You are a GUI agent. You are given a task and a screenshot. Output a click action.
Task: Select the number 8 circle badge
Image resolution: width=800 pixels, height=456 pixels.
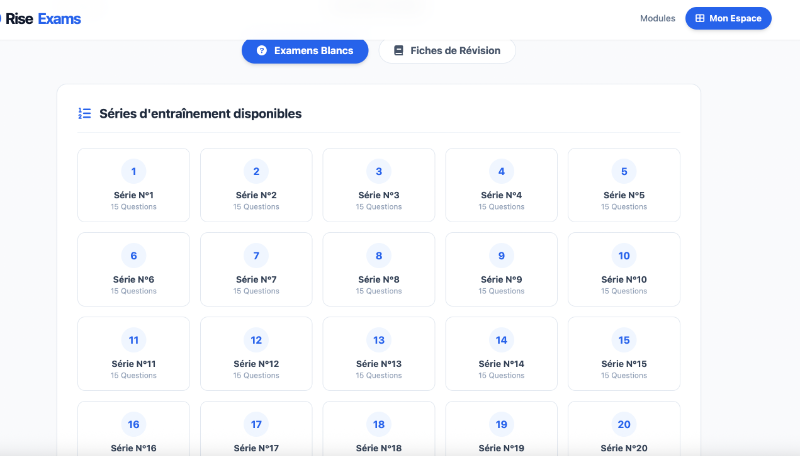(x=378, y=255)
